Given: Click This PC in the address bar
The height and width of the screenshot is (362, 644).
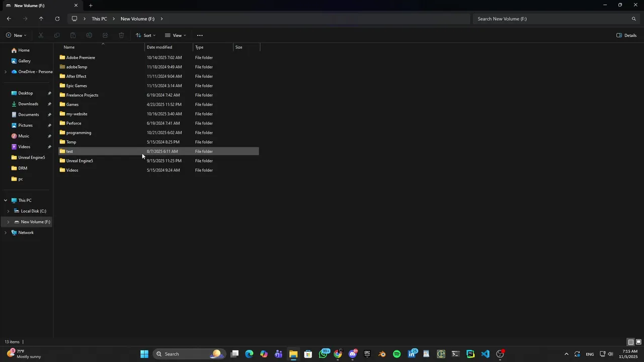Looking at the screenshot, I should [x=99, y=19].
